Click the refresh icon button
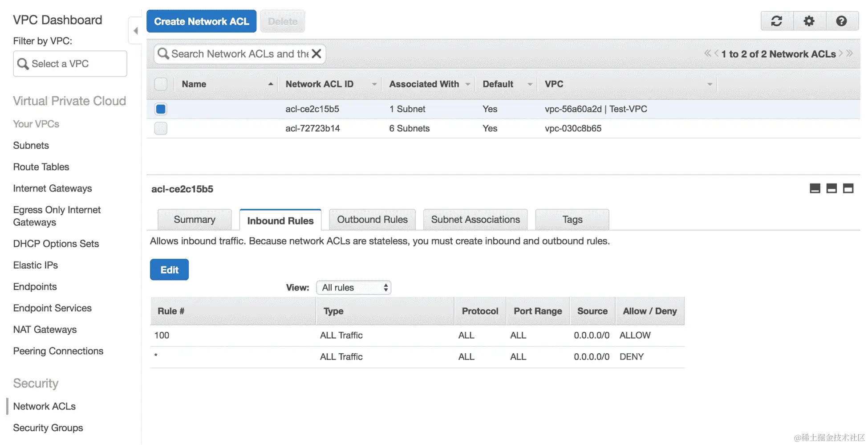Image resolution: width=868 pixels, height=445 pixels. 777,21
